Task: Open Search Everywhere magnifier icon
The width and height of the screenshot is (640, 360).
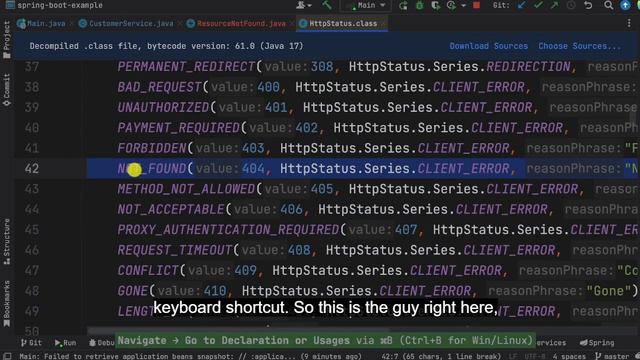Action: click(609, 5)
